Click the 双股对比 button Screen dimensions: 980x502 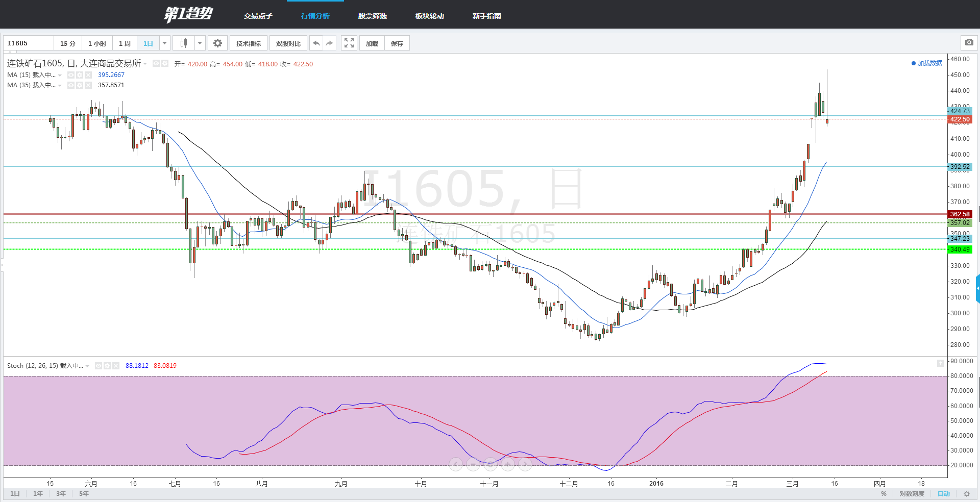coord(288,43)
